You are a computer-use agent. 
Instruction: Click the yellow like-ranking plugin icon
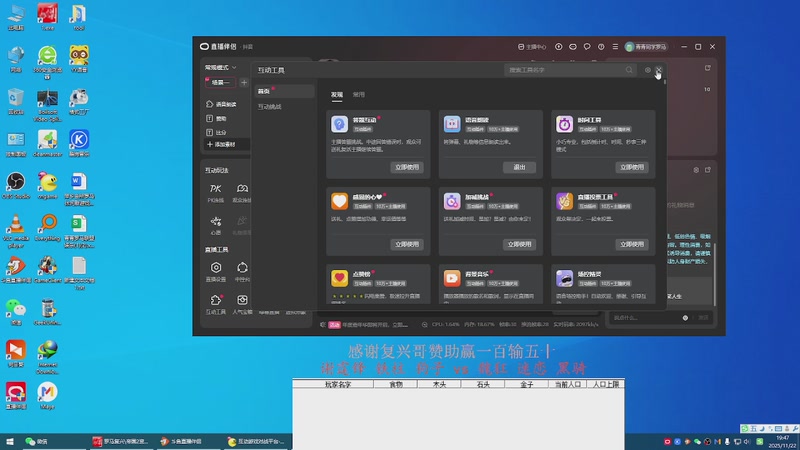click(x=339, y=278)
